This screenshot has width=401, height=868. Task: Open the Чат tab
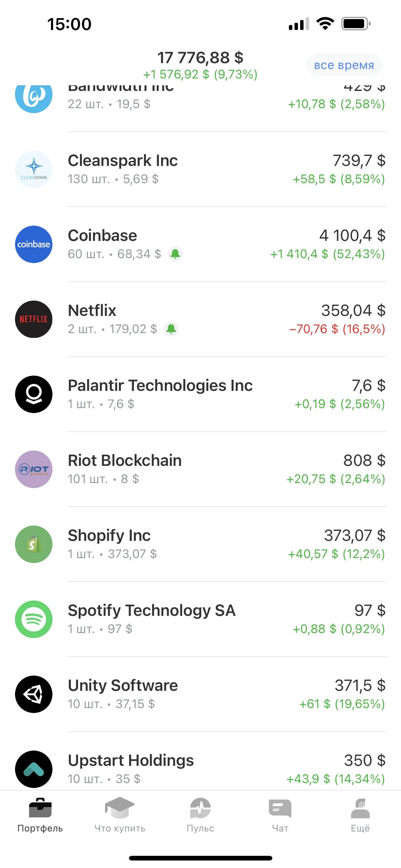(x=280, y=815)
